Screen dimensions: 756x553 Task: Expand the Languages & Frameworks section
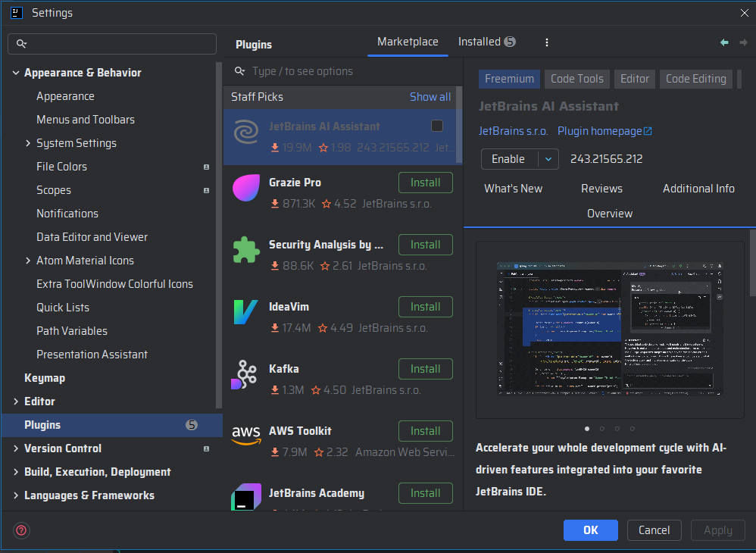16,495
